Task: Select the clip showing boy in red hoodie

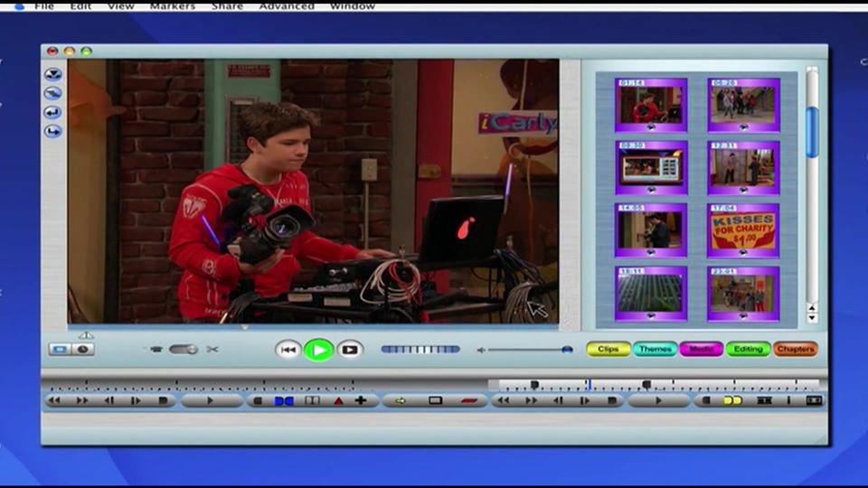Action: [651, 105]
